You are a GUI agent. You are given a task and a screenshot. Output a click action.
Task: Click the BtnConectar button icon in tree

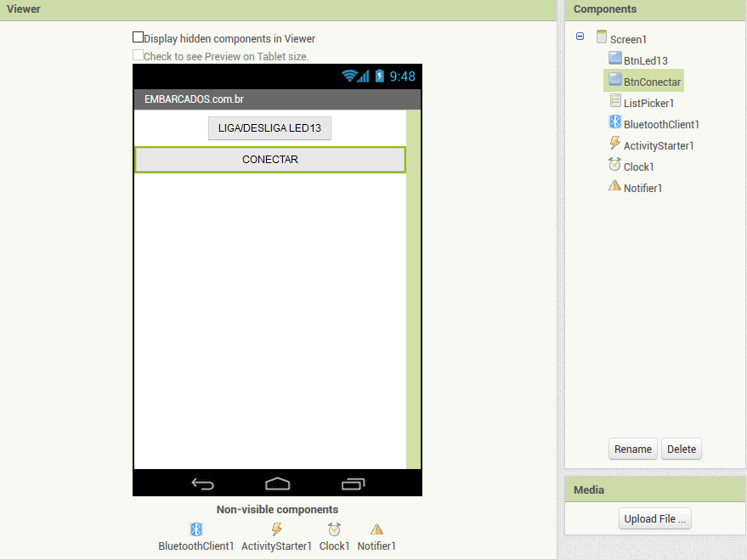[615, 79]
